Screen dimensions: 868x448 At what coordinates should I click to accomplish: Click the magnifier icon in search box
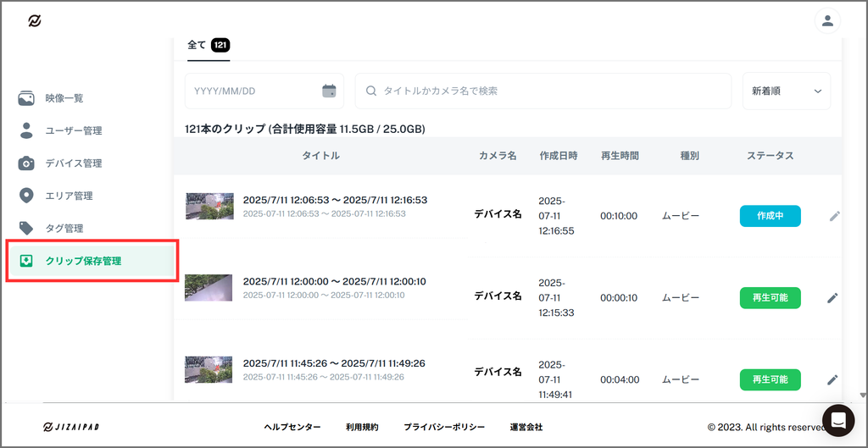tap(371, 91)
